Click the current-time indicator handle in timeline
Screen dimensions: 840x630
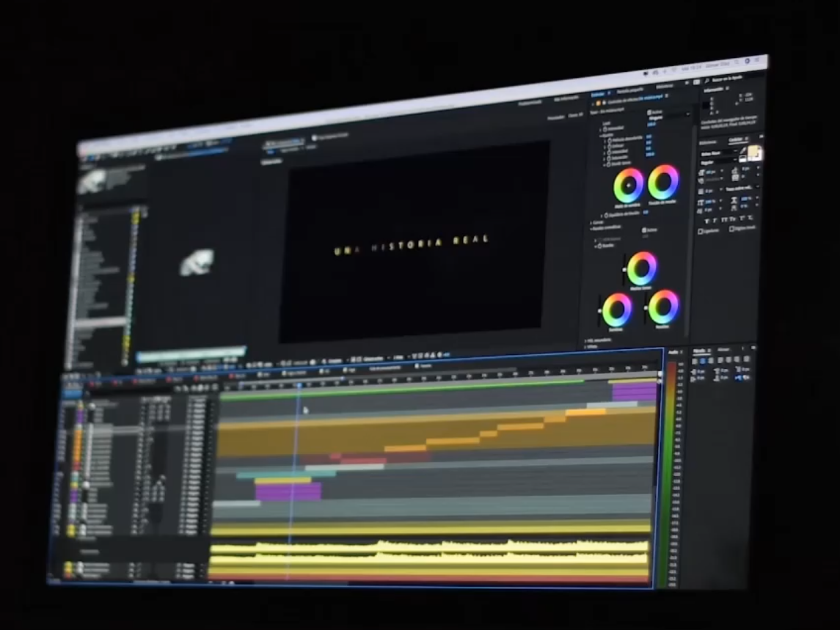pos(299,385)
